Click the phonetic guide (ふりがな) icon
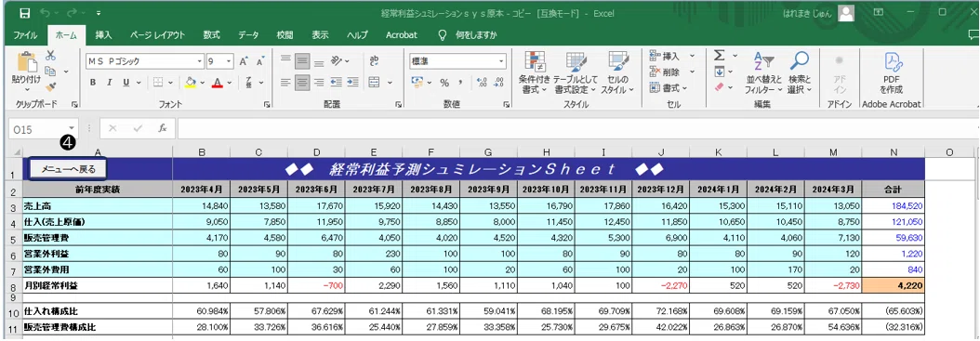The image size is (980, 341). click(248, 83)
